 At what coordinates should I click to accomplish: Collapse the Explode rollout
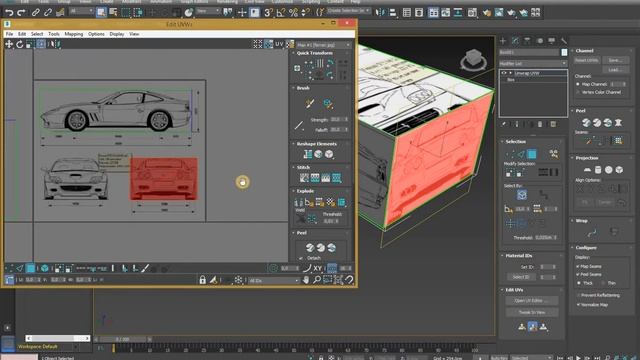point(293,191)
